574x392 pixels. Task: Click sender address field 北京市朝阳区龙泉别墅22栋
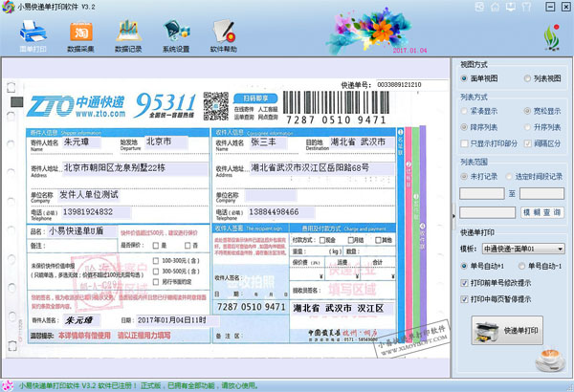(135, 168)
